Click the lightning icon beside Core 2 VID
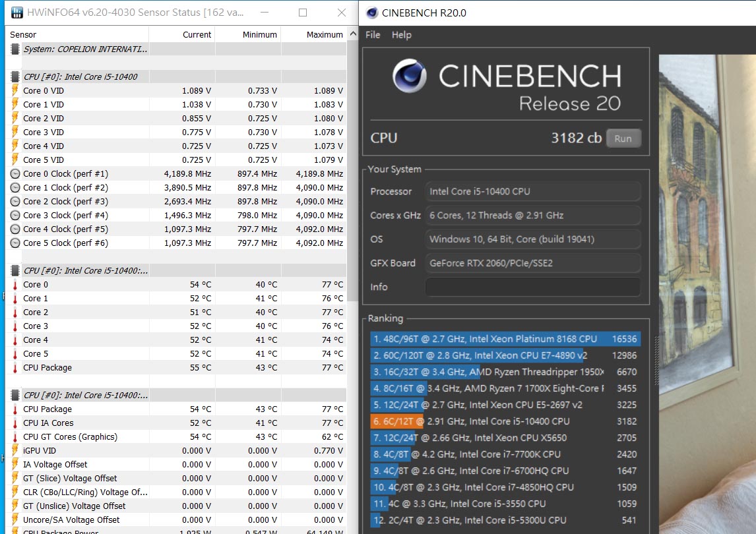This screenshot has height=534, width=756. (x=15, y=118)
